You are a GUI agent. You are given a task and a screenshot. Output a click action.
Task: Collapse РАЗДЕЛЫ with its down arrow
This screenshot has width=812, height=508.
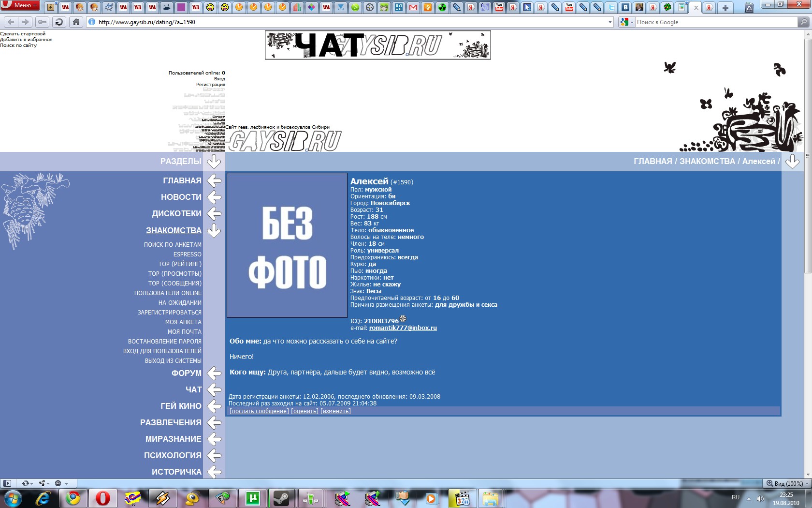pos(214,161)
